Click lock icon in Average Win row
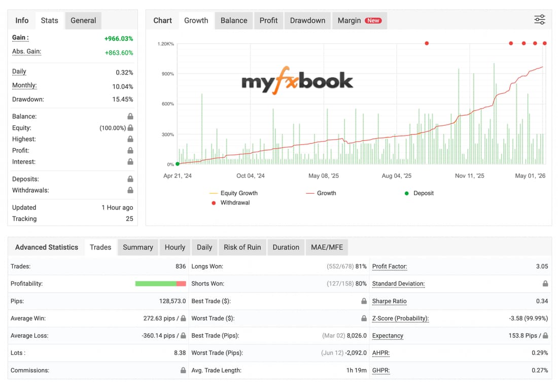558x392 pixels. [x=183, y=318]
